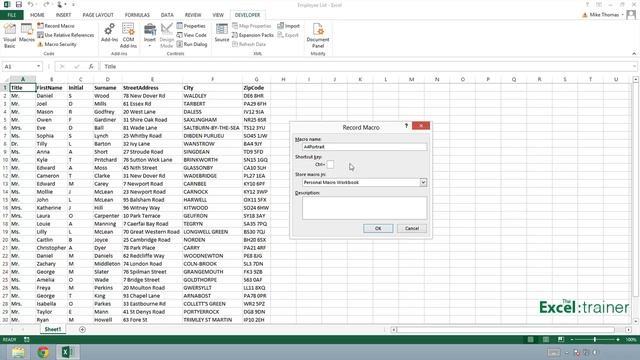This screenshot has width=640, height=360.
Task: Switch to the VIEW tab
Action: [218, 15]
